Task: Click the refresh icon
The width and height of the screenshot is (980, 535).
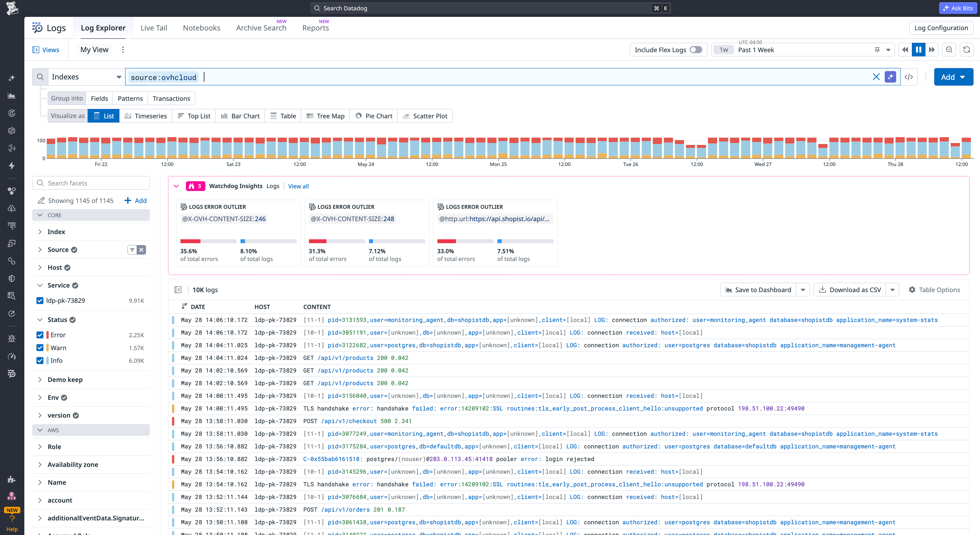Action: [x=967, y=50]
